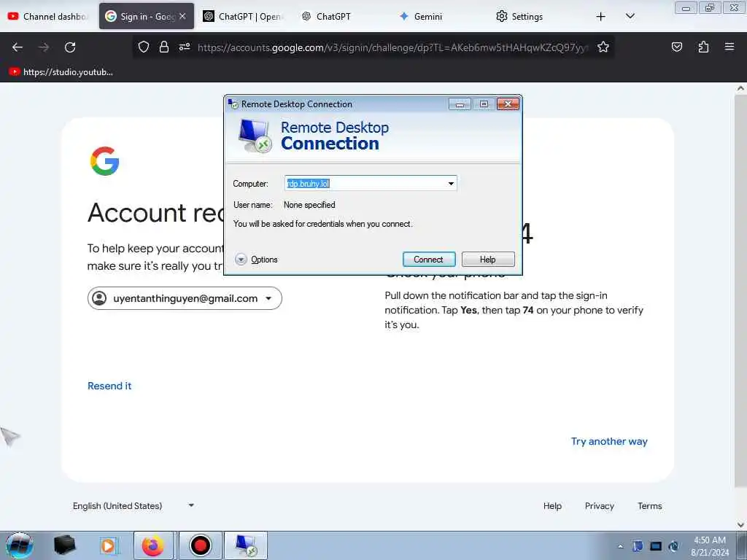The height and width of the screenshot is (560, 747).
Task: Reload the current page
Action: (70, 47)
